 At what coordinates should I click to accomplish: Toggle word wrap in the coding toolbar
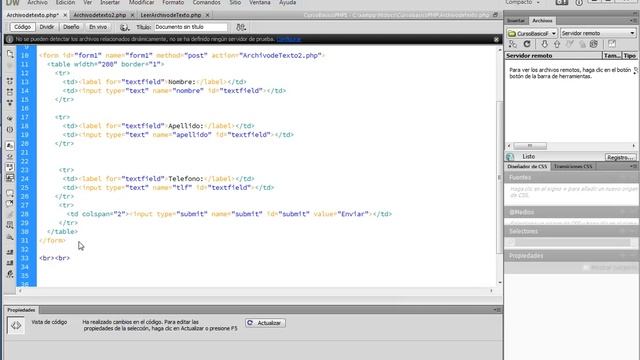tap(10, 167)
